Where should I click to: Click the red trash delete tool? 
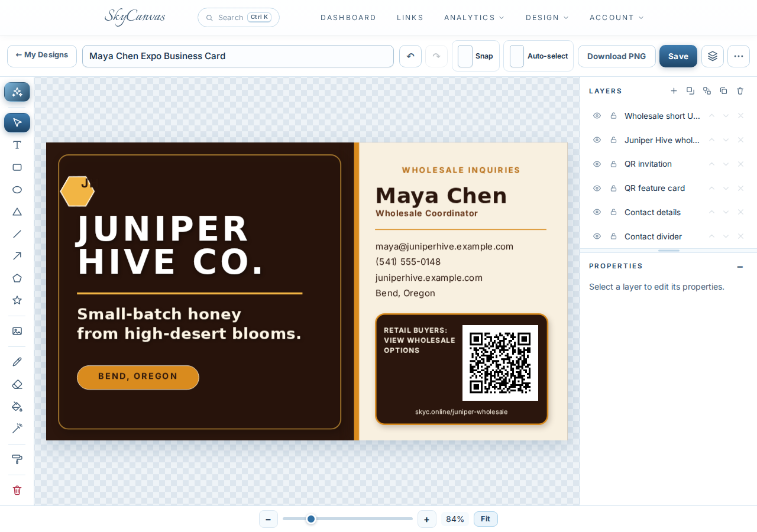[17, 490]
